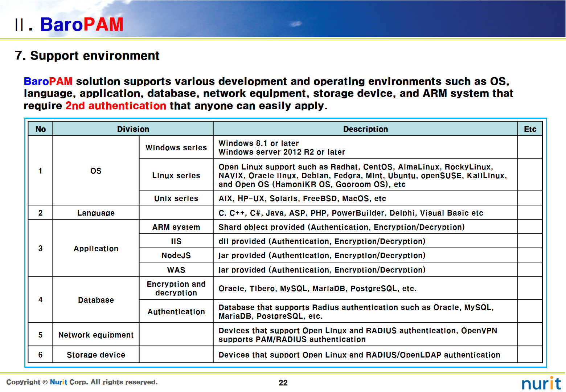This screenshot has height=392, width=566.
Task: Click the 'jar provided' description in NodeJS row
Action: (365, 255)
